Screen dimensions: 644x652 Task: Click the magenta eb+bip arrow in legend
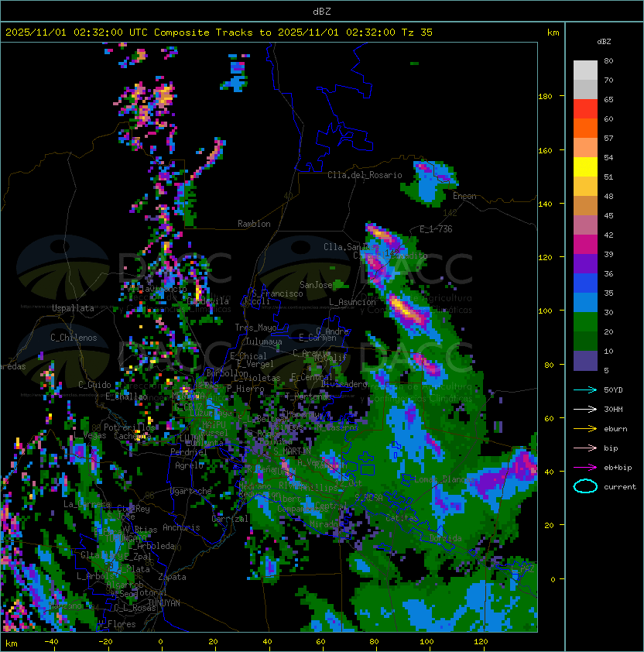[585, 468]
